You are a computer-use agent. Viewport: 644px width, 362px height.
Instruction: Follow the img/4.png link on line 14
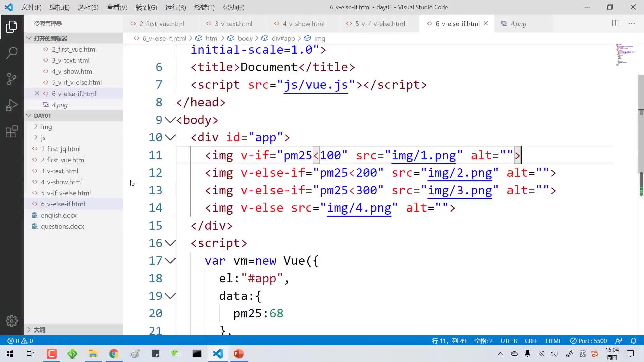359,208
